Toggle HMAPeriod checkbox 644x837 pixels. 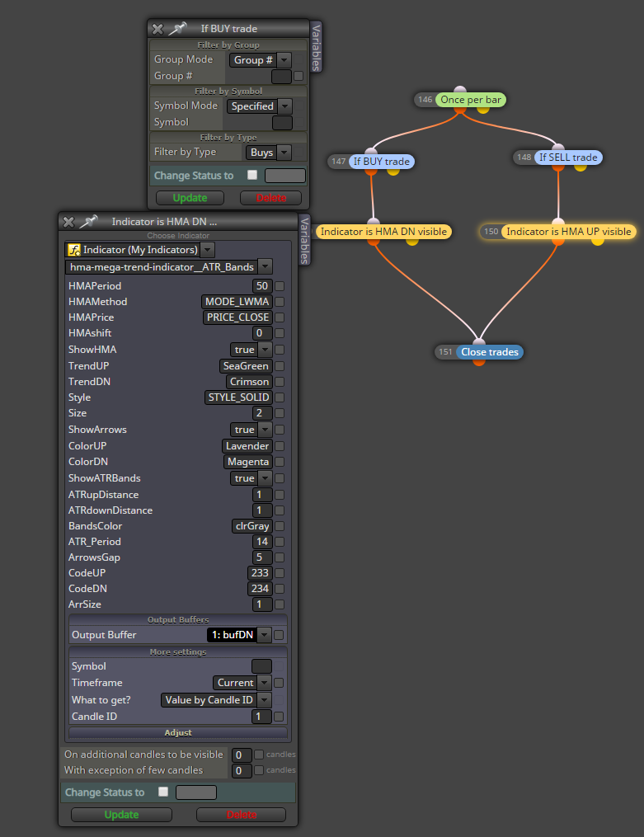click(280, 286)
